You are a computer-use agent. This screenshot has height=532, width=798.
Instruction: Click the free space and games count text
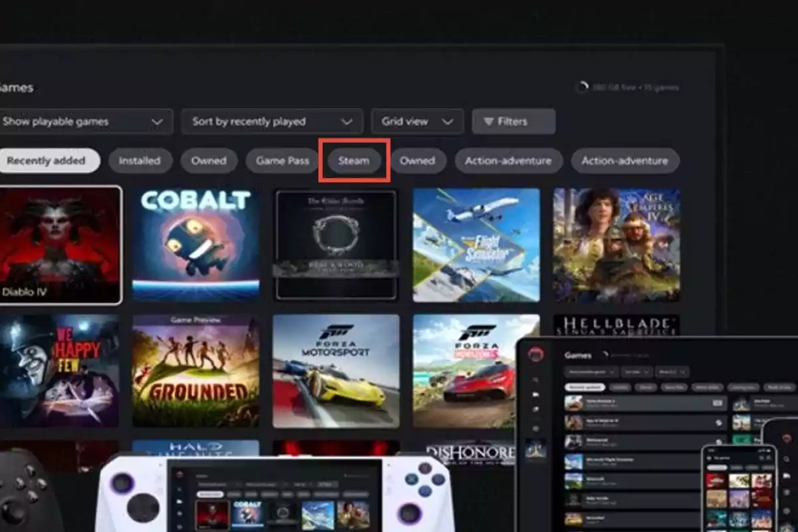click(636, 87)
